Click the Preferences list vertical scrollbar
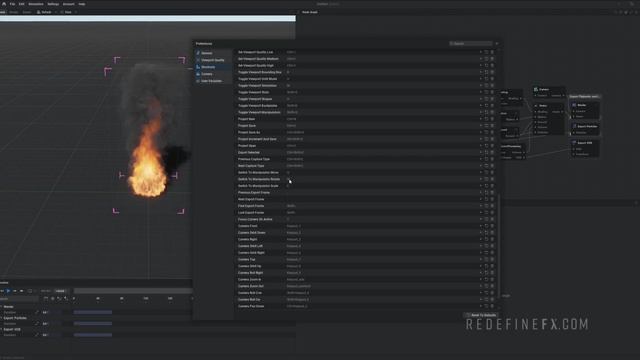This screenshot has width=640, height=360. click(x=499, y=245)
